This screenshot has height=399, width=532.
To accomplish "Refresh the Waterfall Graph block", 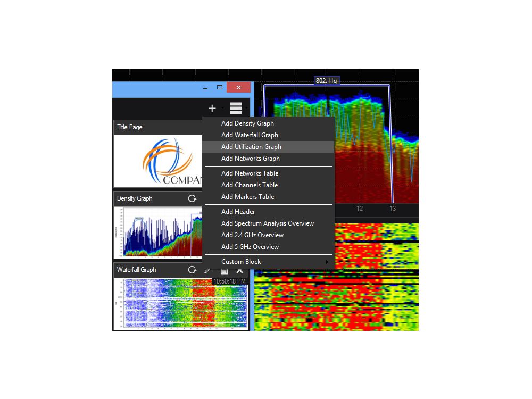I will (x=193, y=270).
